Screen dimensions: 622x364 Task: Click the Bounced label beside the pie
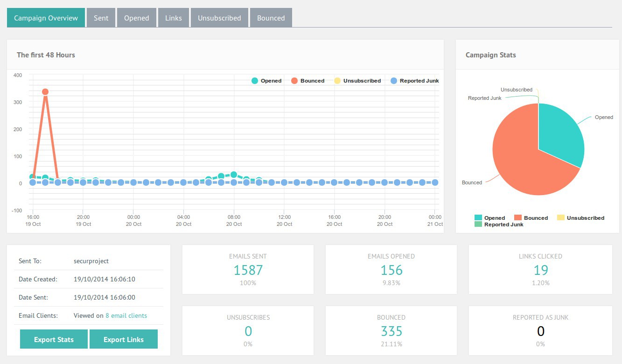tap(472, 182)
